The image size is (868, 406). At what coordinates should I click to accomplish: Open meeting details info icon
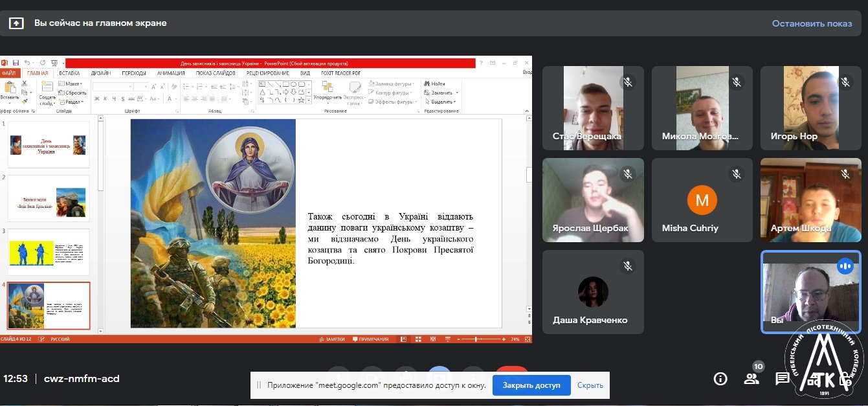point(720,379)
